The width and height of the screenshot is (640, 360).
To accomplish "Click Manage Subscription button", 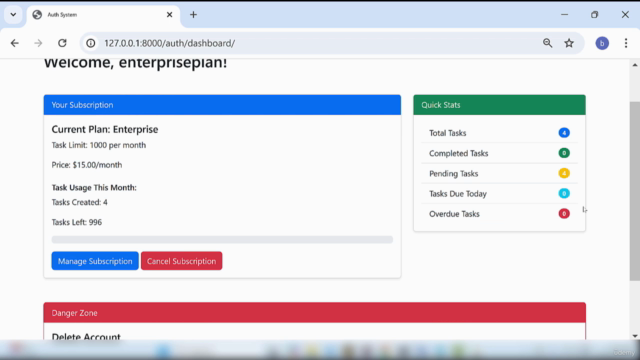I will [x=95, y=261].
